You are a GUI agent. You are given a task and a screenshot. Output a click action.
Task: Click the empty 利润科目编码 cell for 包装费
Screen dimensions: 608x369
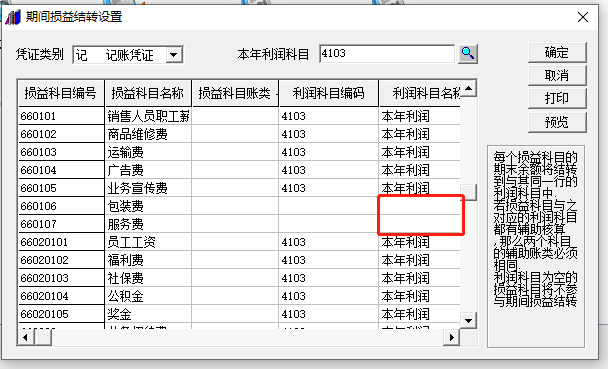click(x=328, y=206)
